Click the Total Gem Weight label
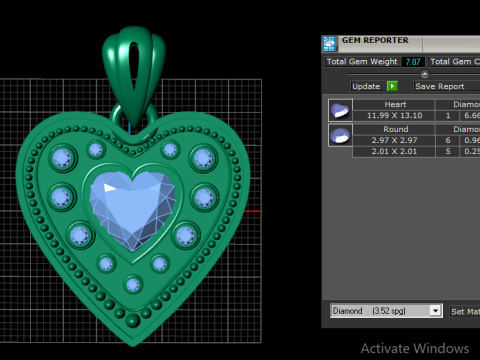Viewport: 480px width, 360px height. 362,62
